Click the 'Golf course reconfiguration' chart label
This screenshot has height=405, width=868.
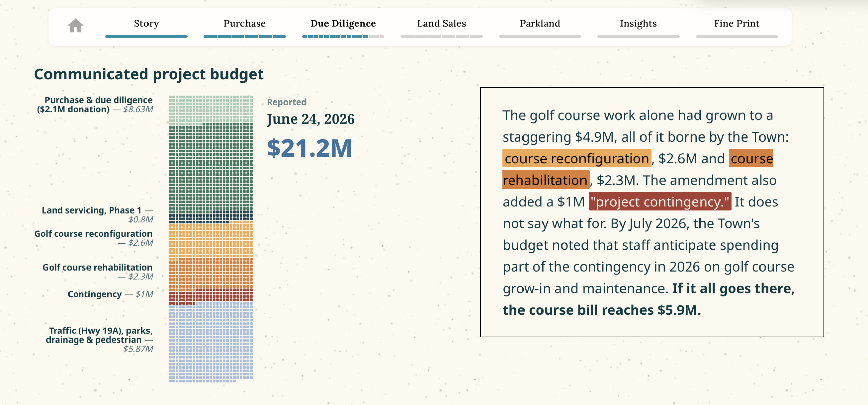point(94,238)
